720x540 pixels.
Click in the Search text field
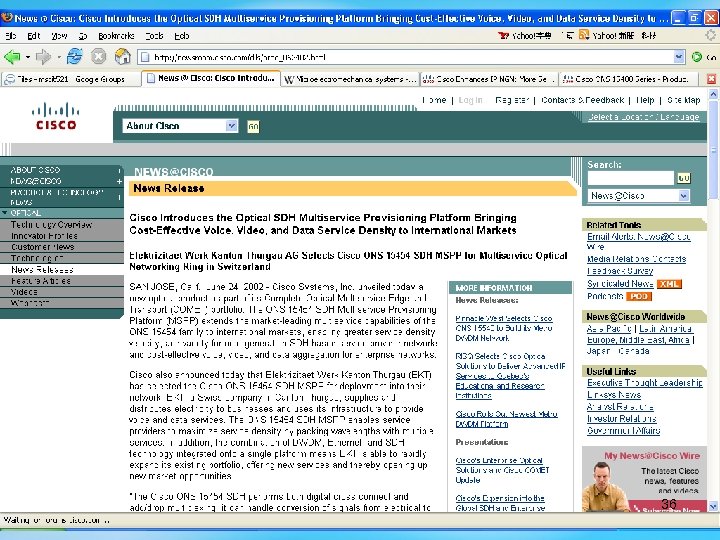point(630,178)
